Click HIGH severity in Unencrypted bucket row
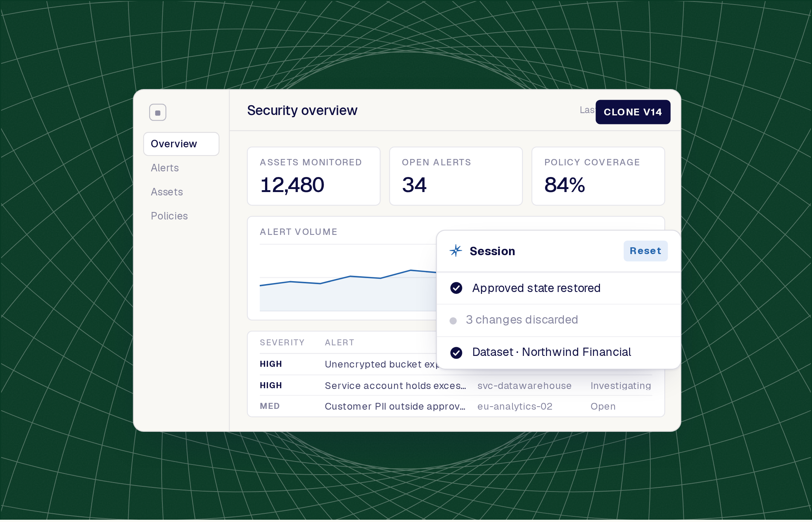Viewport: 812px width, 522px height. tap(271, 364)
